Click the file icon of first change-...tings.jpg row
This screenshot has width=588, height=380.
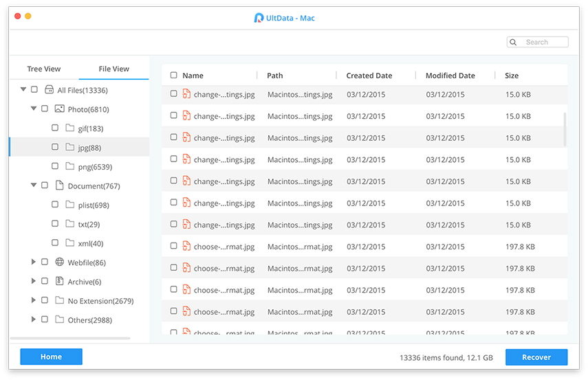[186, 93]
